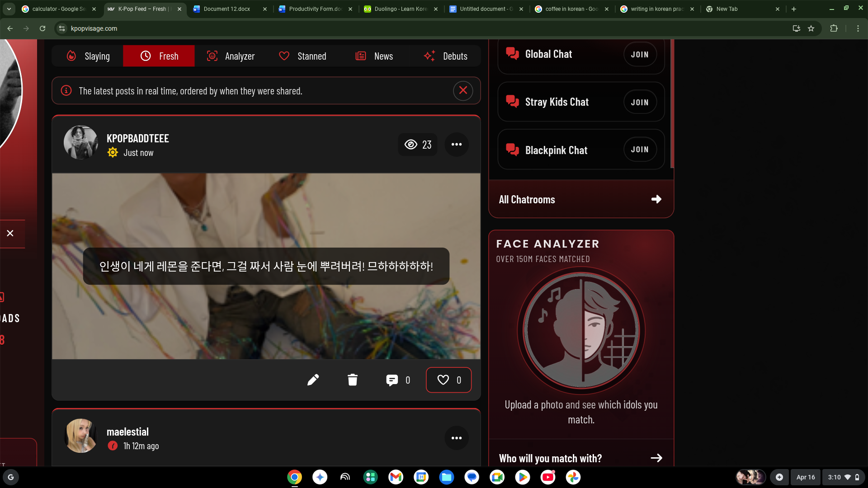
Task: Bookmark this page with star icon
Action: point(811,28)
